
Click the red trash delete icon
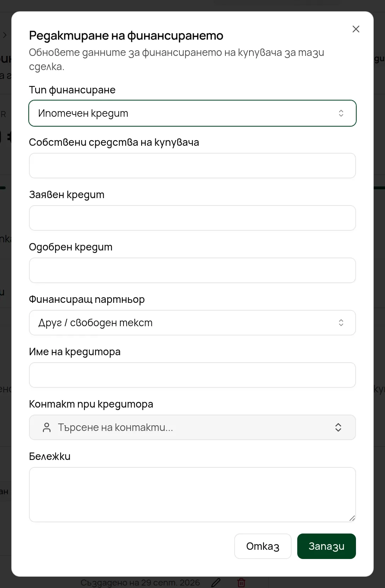(241, 582)
